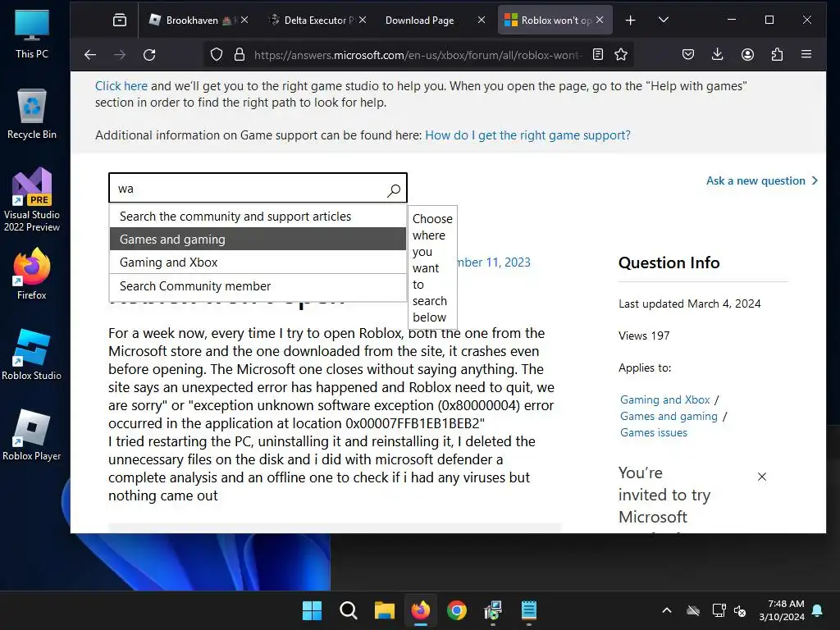
Task: Click the search magnifier icon in the search box
Action: pos(394,190)
